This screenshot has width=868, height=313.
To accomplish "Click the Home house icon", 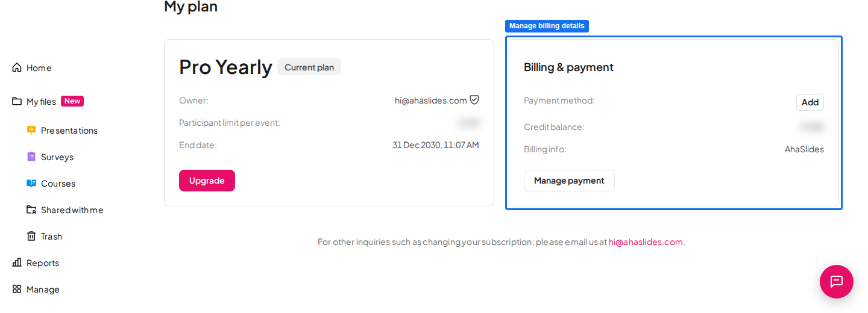I will coord(17,67).
